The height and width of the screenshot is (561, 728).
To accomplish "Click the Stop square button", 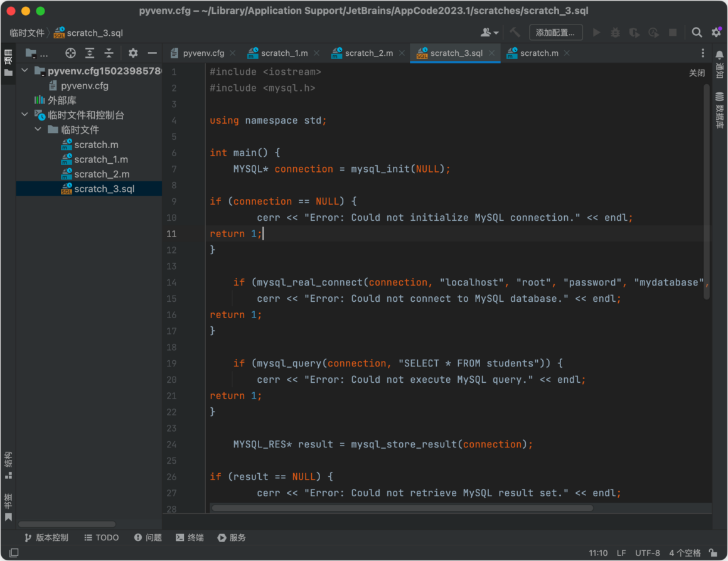I will (x=673, y=33).
